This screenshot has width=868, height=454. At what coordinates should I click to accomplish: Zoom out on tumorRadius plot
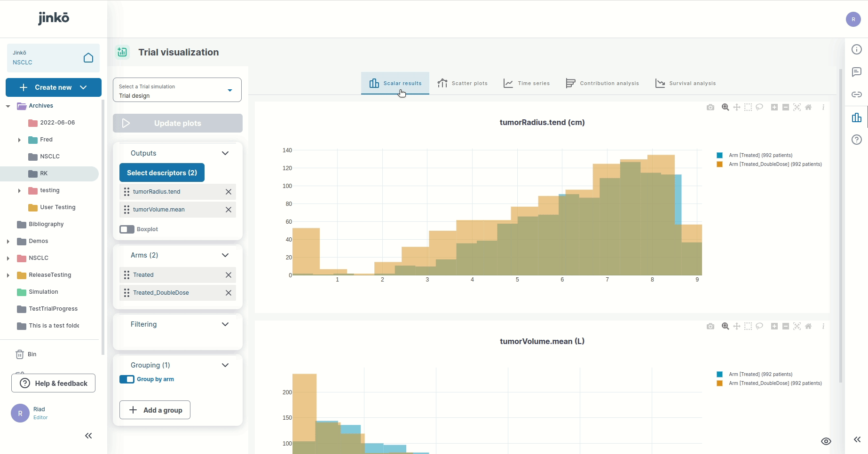pyautogui.click(x=786, y=107)
